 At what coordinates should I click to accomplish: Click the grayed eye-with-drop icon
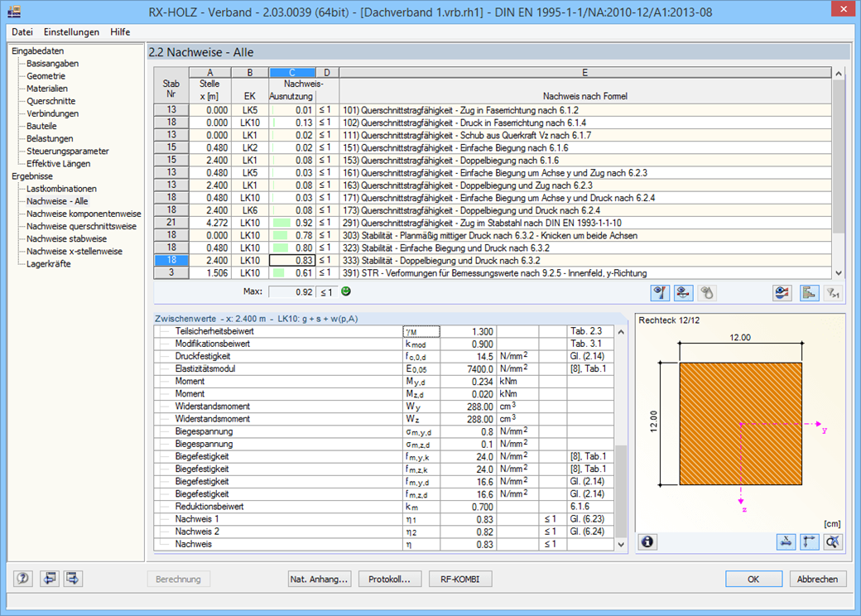(707, 293)
